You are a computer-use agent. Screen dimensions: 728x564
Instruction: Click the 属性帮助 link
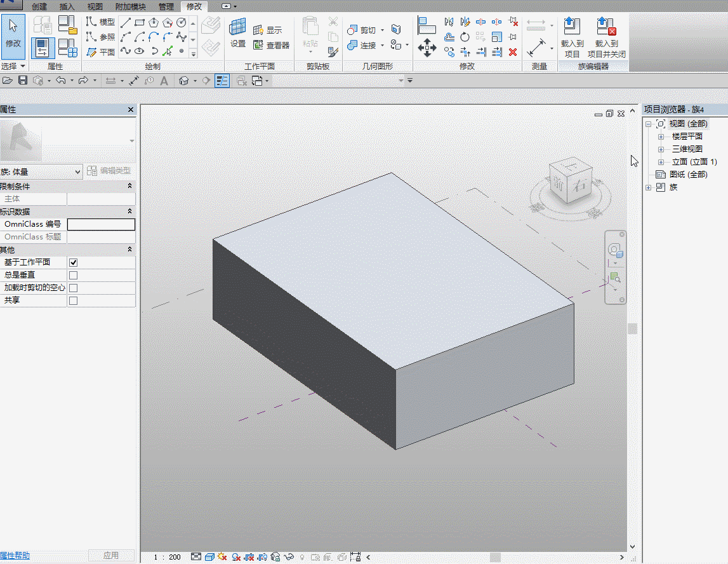click(x=15, y=556)
